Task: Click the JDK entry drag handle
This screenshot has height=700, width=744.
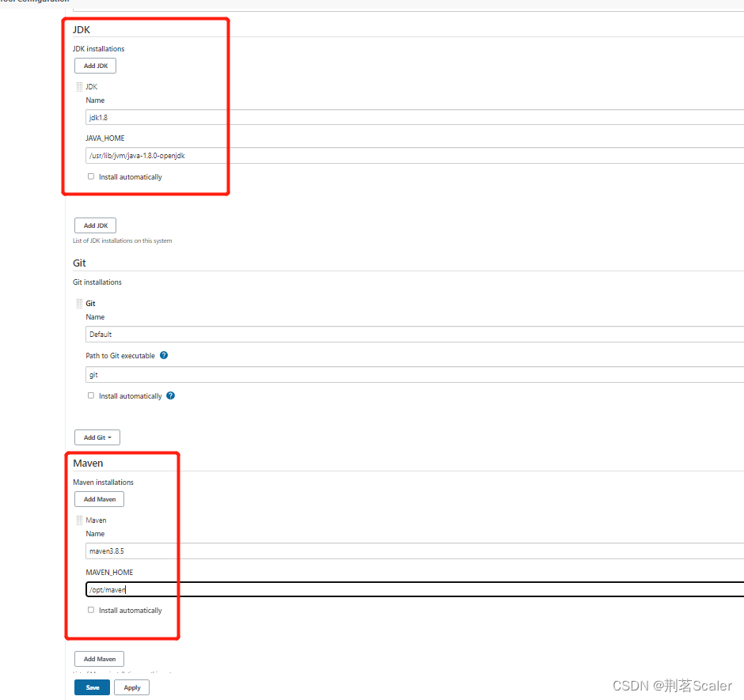Action: click(79, 87)
